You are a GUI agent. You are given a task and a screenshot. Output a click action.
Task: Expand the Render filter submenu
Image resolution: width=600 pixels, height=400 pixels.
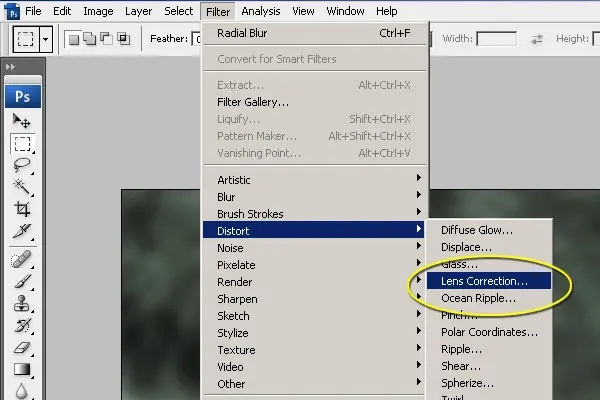tap(314, 282)
